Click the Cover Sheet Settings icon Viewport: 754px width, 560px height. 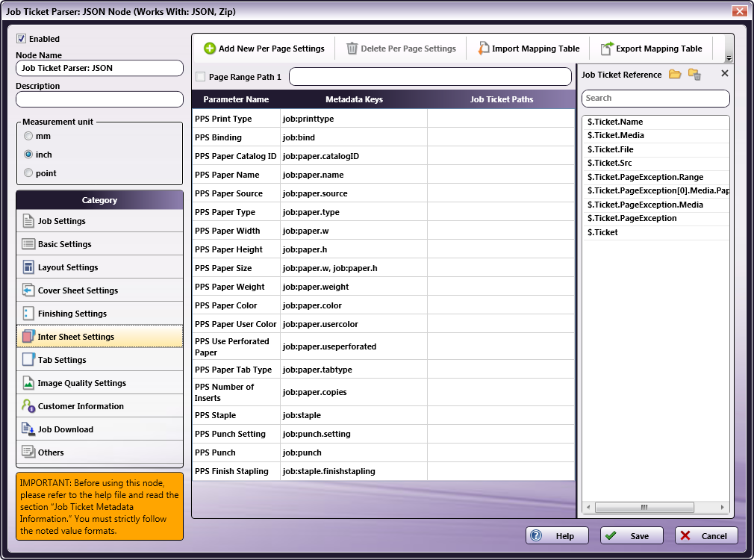point(28,290)
